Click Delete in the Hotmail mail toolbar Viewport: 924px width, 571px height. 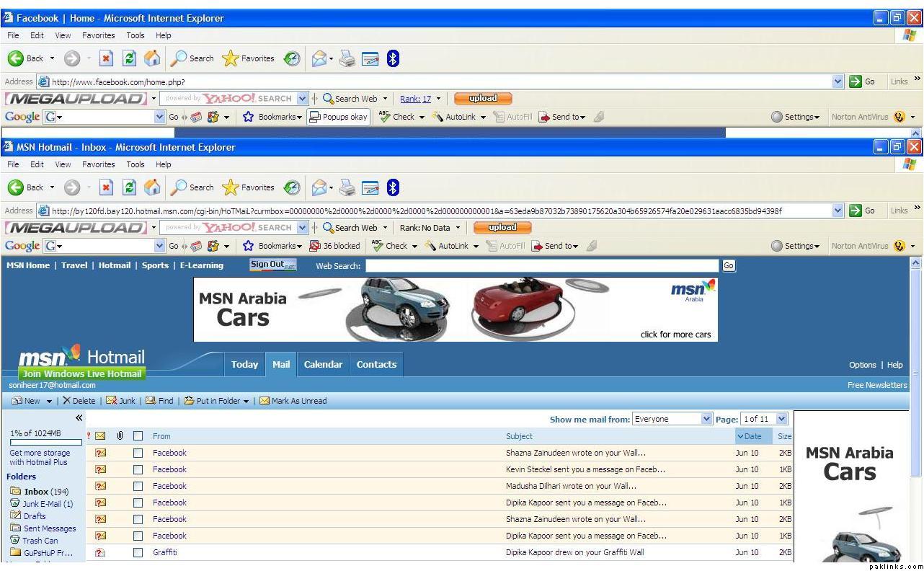click(79, 401)
